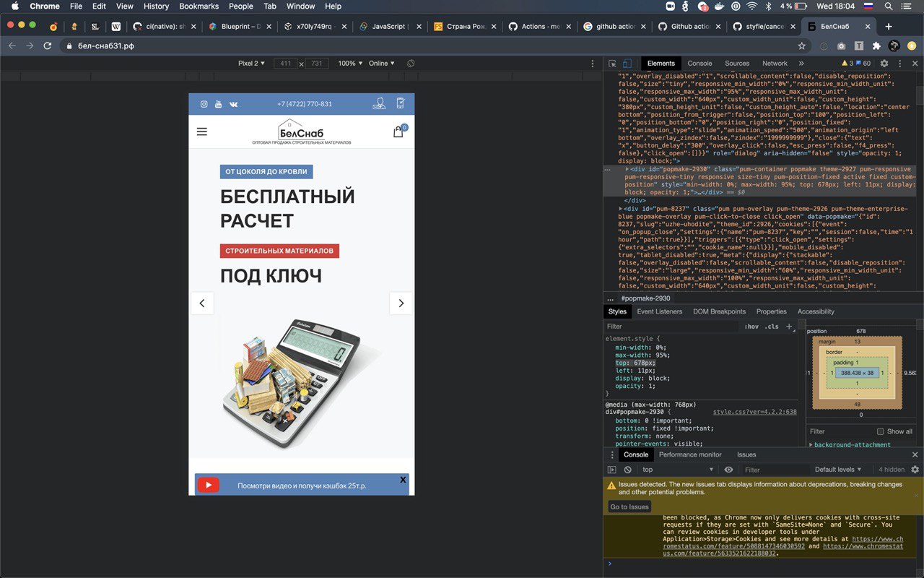924x578 pixels.
Task: Open the shopping cart
Action: click(x=398, y=131)
